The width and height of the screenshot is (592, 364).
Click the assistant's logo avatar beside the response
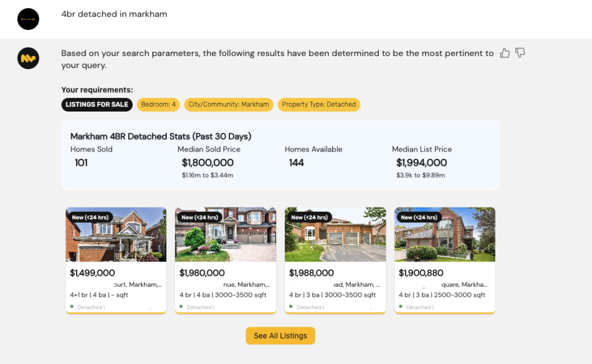pyautogui.click(x=28, y=58)
